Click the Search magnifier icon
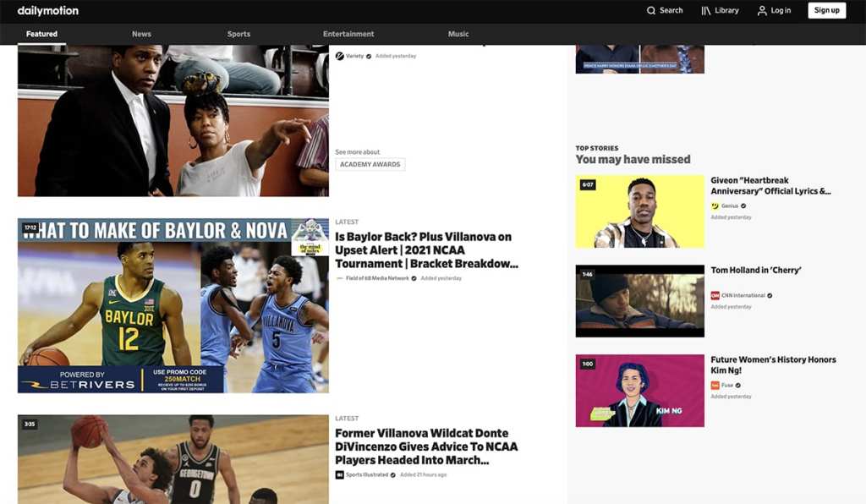This screenshot has width=866, height=504. coord(651,10)
